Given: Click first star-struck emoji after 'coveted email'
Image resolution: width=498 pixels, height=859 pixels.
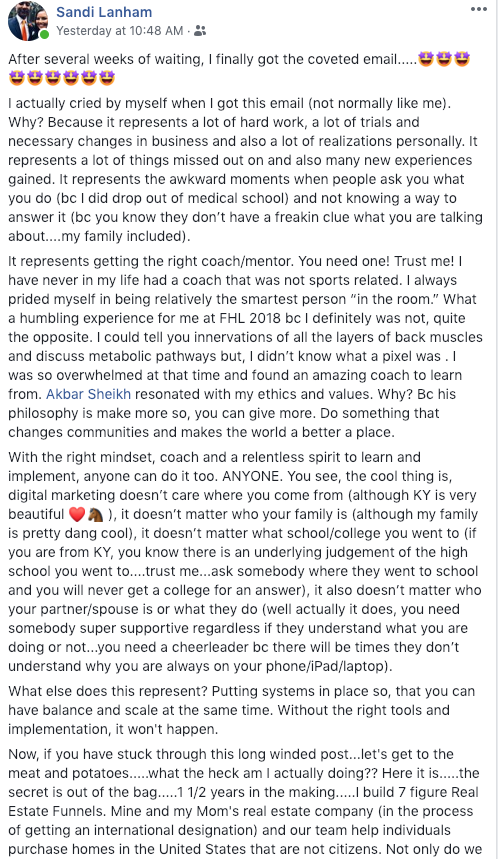Looking at the screenshot, I should point(426,59).
